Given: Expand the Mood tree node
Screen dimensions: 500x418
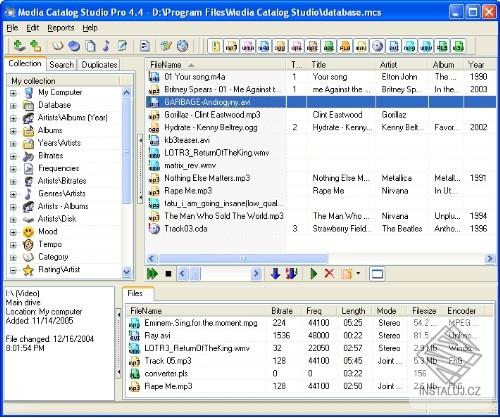Looking at the screenshot, I should point(13,232).
